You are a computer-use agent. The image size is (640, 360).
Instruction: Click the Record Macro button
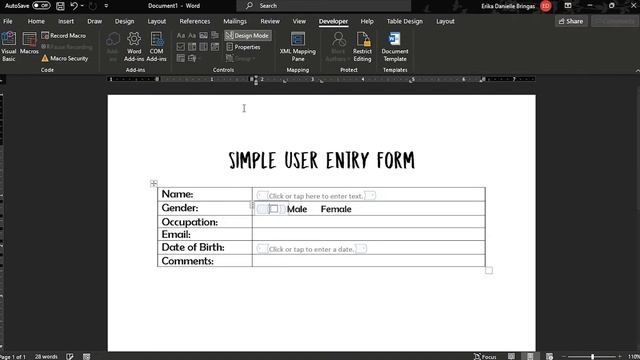click(x=64, y=36)
